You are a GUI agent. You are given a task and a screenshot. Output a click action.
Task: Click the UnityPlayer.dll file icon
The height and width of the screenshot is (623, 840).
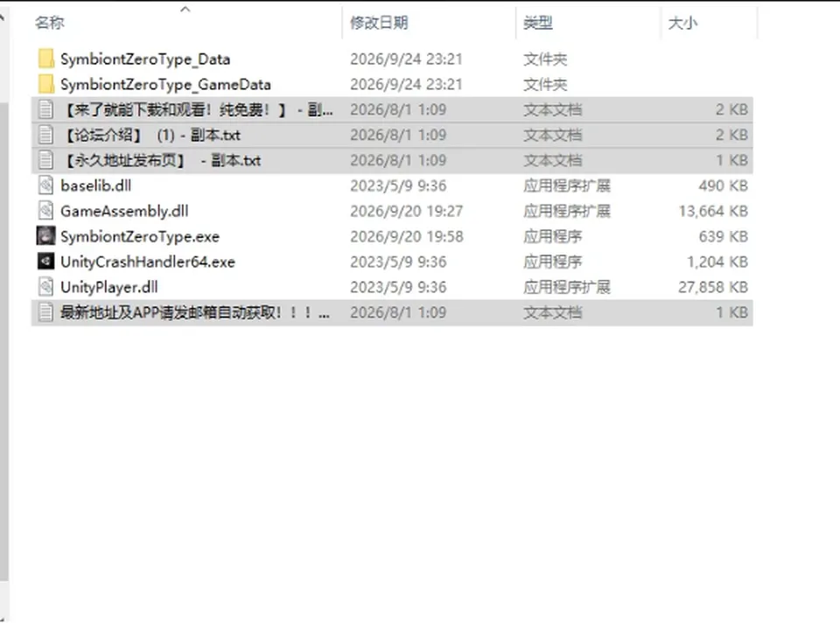tap(46, 287)
